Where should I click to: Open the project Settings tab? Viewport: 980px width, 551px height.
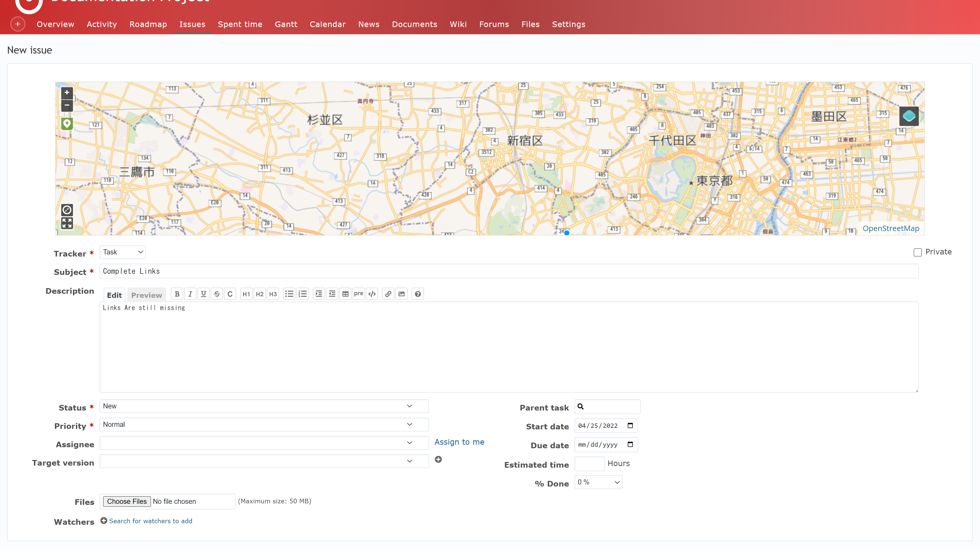(568, 24)
